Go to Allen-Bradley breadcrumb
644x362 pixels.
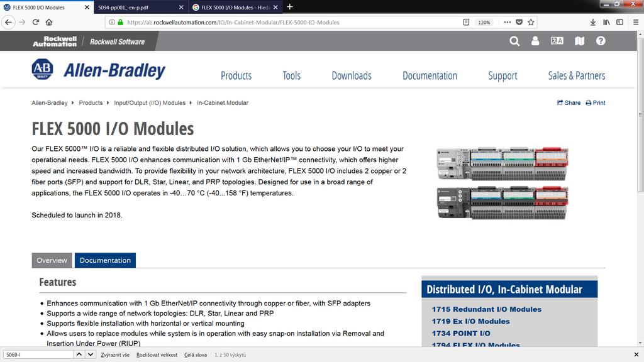pos(49,102)
